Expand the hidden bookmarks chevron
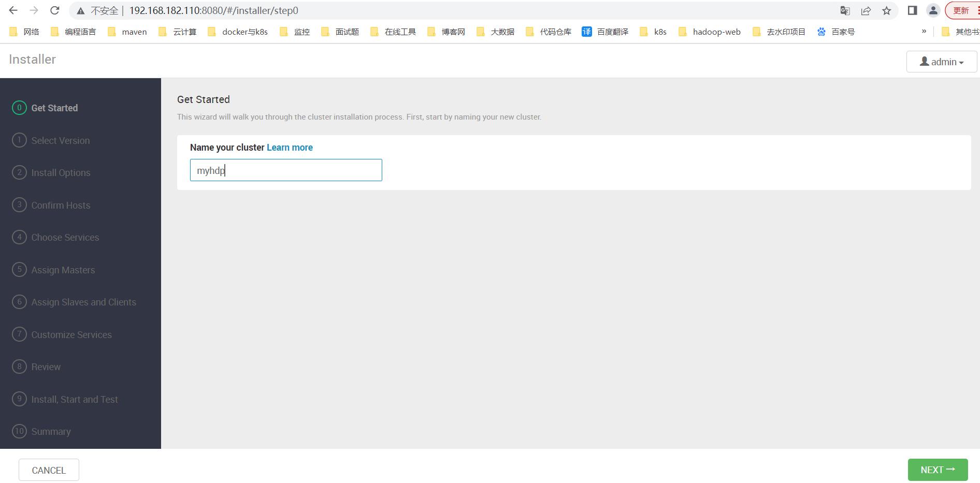Screen dimensions: 980x483 [x=924, y=31]
